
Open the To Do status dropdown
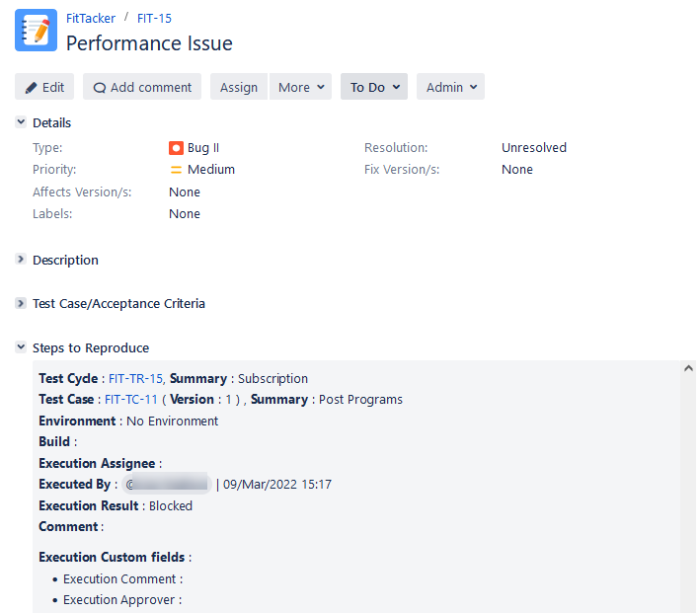374,87
